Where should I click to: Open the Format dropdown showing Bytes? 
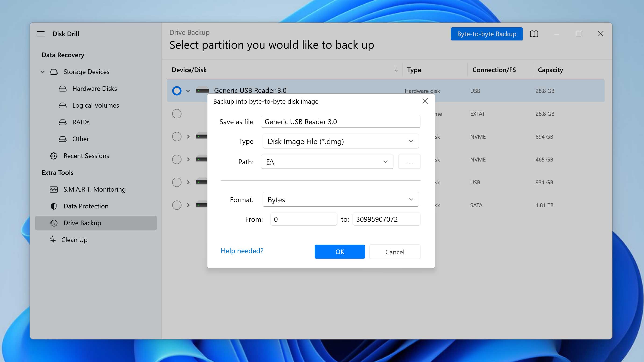(341, 200)
